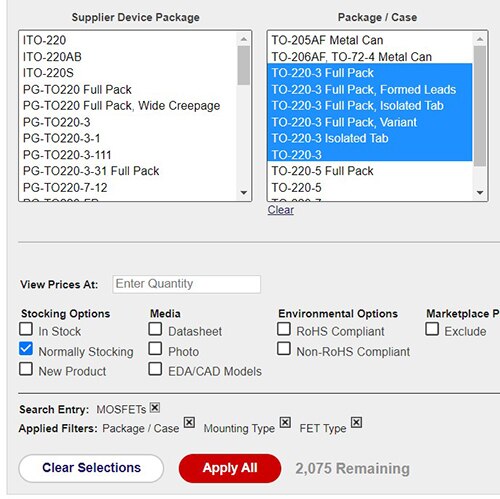Enable EDA/CAD Models checkbox
Image resolution: width=500 pixels, height=499 pixels.
coord(155,369)
